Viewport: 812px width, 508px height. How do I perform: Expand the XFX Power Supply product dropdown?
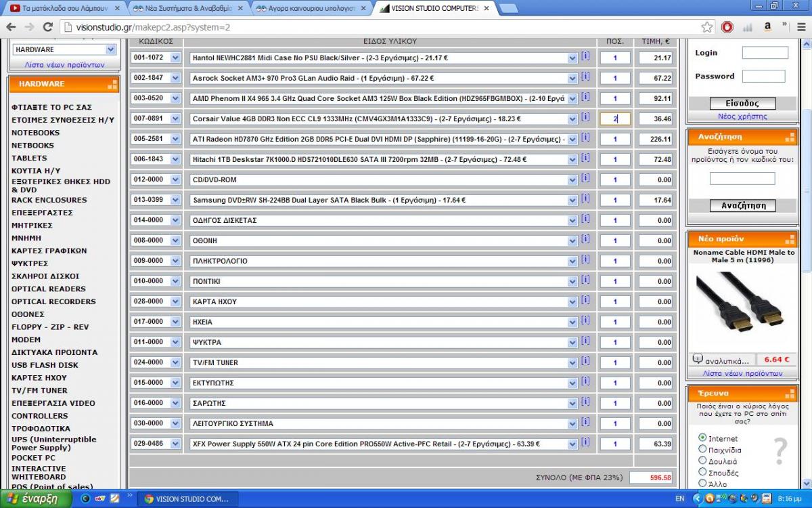click(x=384, y=444)
